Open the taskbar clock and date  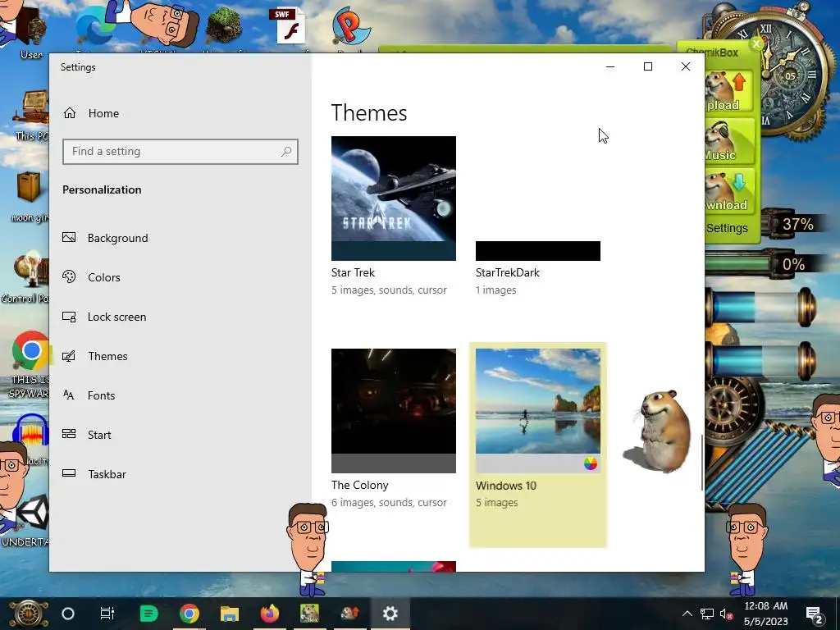coord(765,614)
